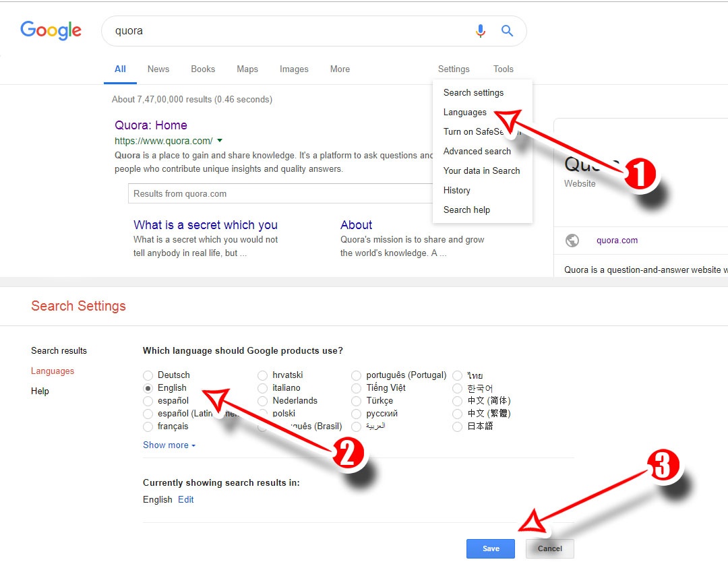Click the 'About 7,47,00,000 results' text
This screenshot has width=728, height=568.
click(x=191, y=99)
